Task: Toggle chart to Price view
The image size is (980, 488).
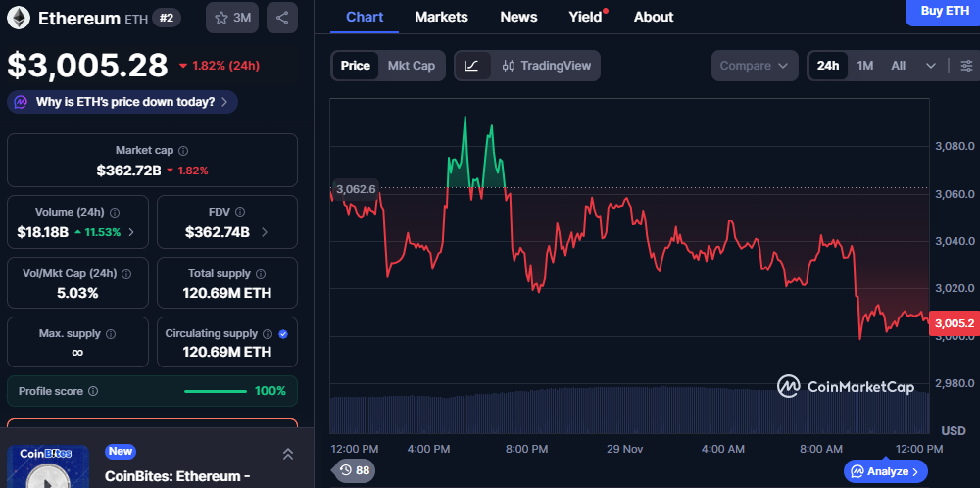Action: click(355, 66)
